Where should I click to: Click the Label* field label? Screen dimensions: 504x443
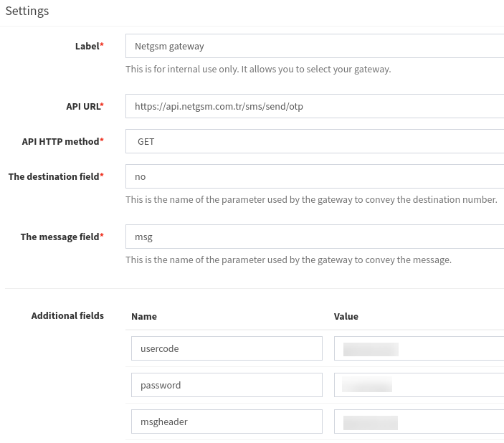coord(89,46)
